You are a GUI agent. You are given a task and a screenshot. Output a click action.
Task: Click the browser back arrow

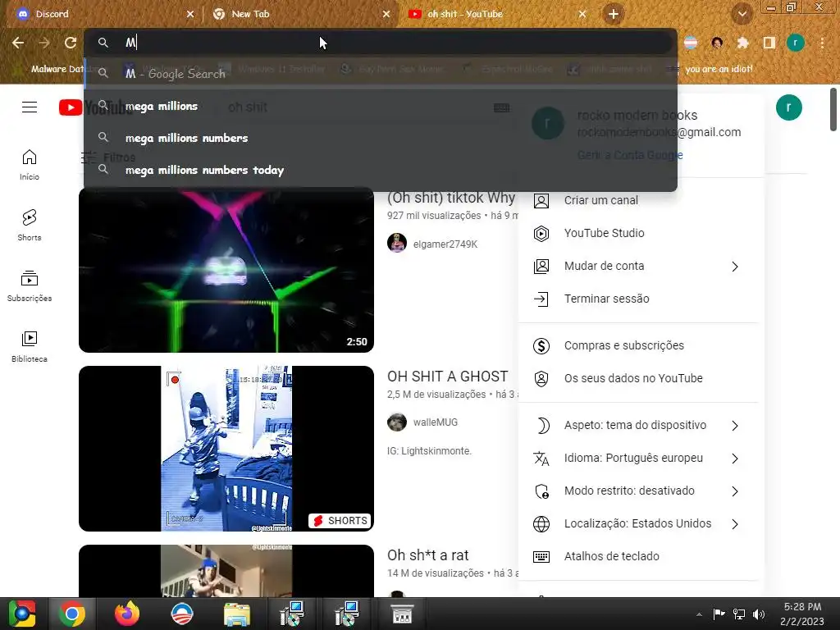click(x=18, y=43)
